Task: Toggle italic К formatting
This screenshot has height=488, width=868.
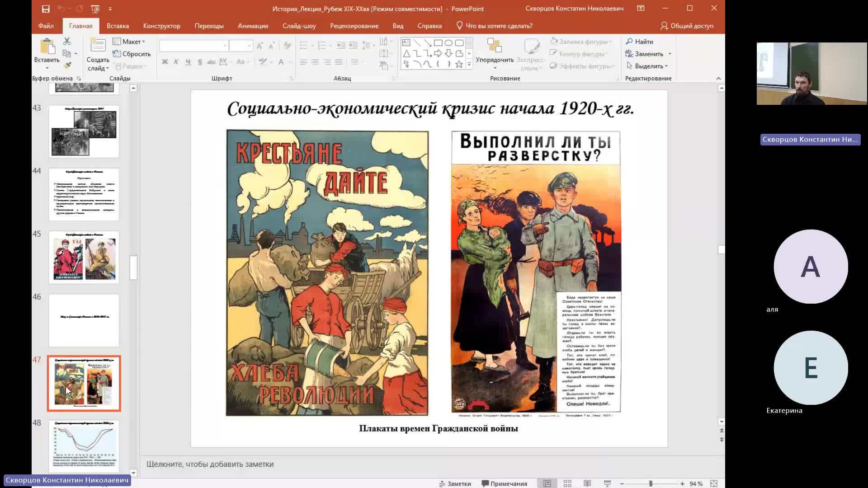Action: pyautogui.click(x=176, y=62)
